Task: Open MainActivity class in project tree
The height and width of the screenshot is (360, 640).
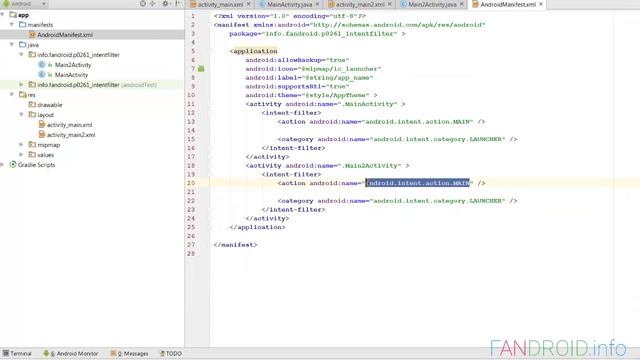Action: tap(71, 75)
